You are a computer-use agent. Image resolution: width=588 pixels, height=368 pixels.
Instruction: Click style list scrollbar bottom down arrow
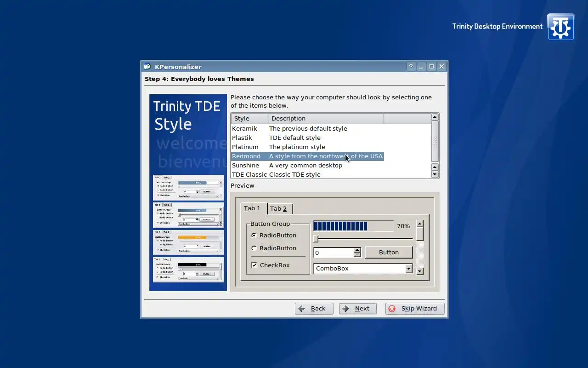[435, 174]
